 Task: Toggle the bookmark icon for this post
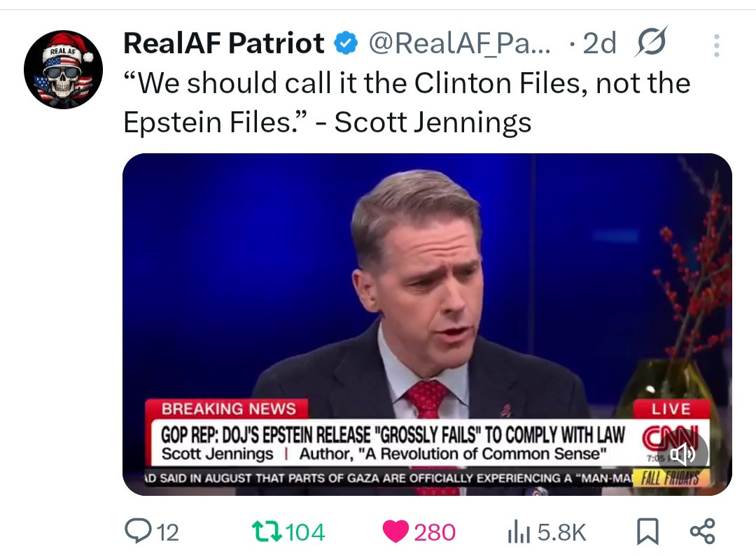tap(647, 533)
